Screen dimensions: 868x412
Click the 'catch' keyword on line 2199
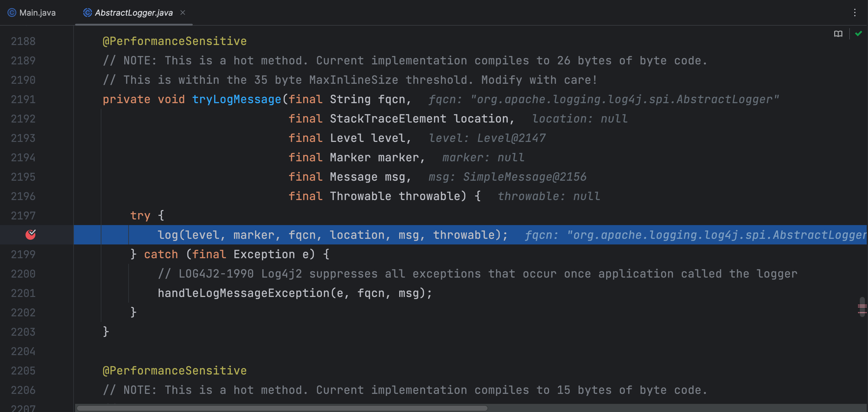pos(161,254)
